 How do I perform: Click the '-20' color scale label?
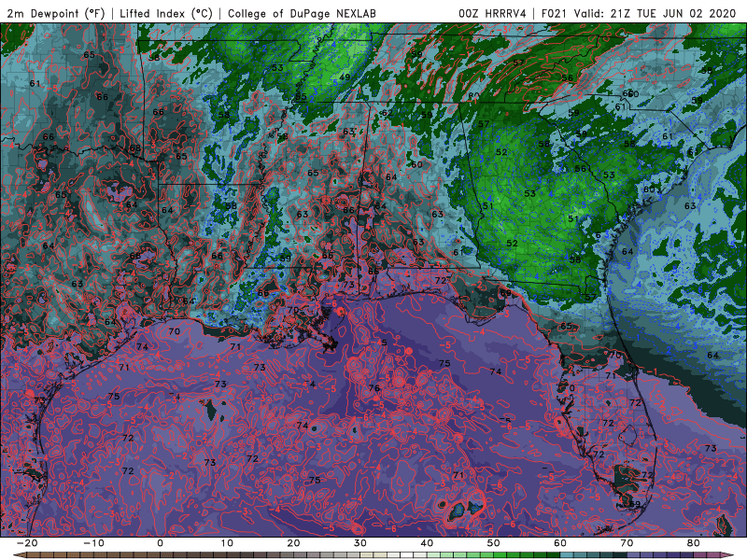pos(27,543)
